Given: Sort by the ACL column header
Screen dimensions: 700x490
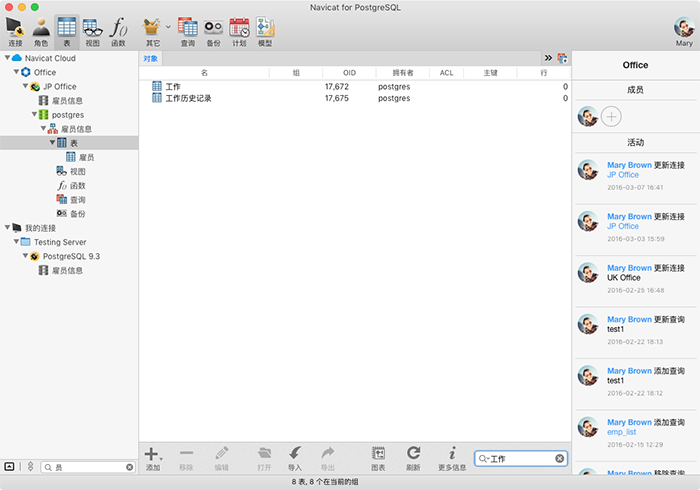Looking at the screenshot, I should pyautogui.click(x=446, y=73).
